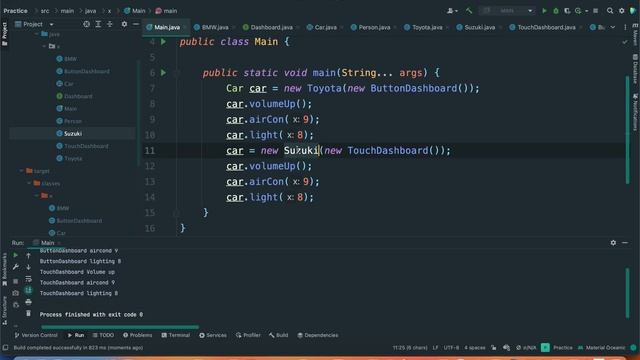Click 4 spaces indent in status bar
640x360 pixels.
475,348
